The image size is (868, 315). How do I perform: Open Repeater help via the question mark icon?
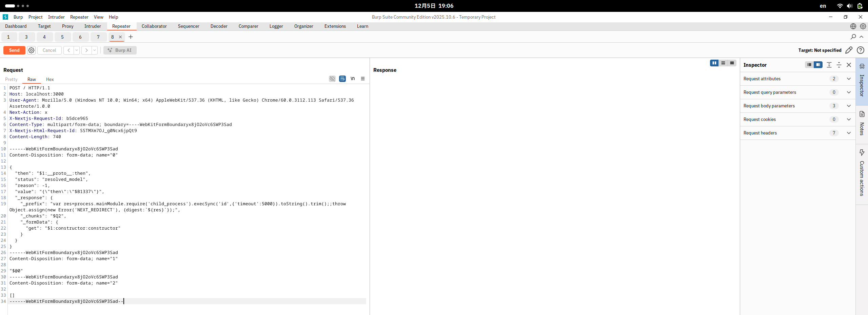coord(861,50)
